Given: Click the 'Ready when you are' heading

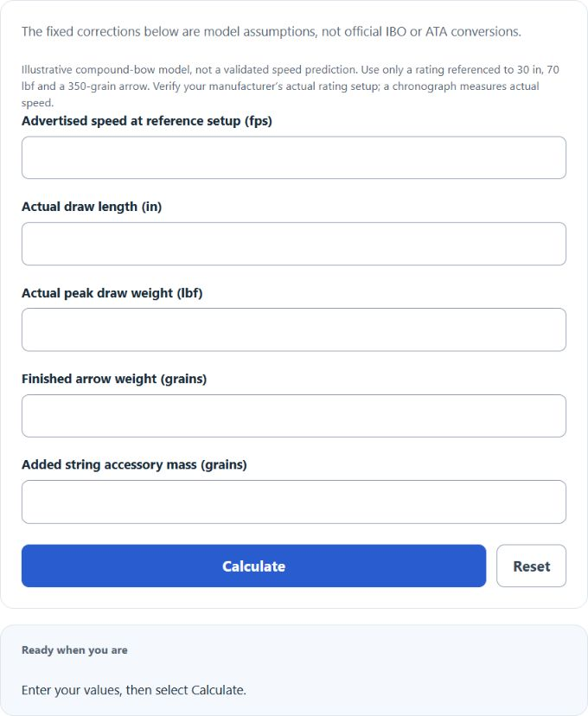Looking at the screenshot, I should tap(74, 649).
